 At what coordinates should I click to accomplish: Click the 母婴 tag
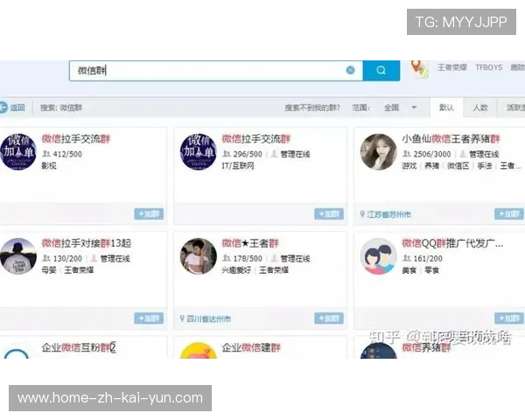49,270
